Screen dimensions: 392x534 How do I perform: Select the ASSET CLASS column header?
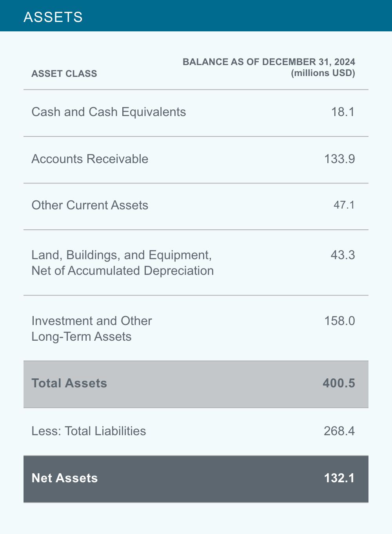[64, 74]
